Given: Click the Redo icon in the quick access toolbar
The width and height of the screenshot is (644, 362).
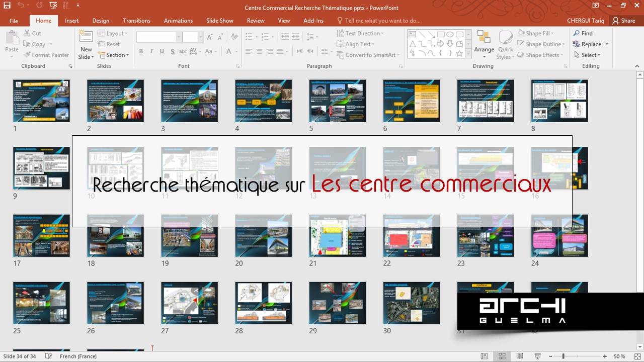Looking at the screenshot, I should 39,6.
